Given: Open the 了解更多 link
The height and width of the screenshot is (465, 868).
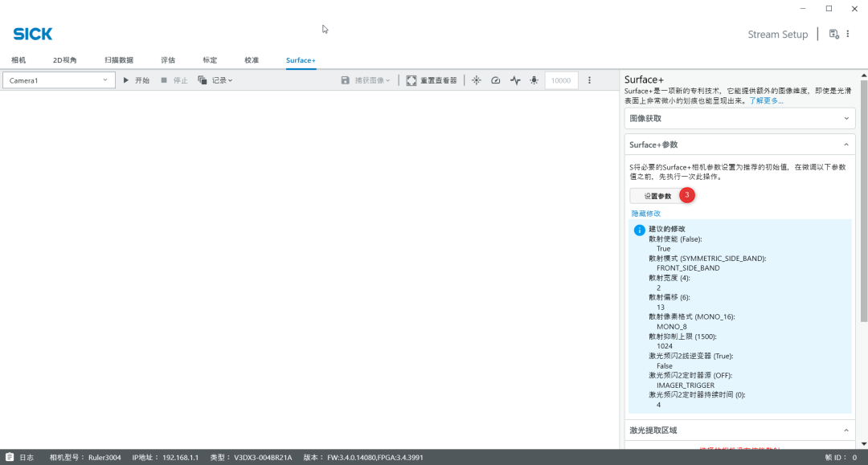Looking at the screenshot, I should point(766,101).
